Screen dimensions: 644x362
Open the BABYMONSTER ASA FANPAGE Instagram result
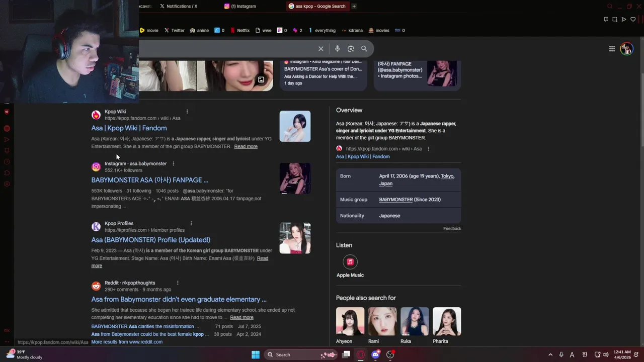pos(149,180)
